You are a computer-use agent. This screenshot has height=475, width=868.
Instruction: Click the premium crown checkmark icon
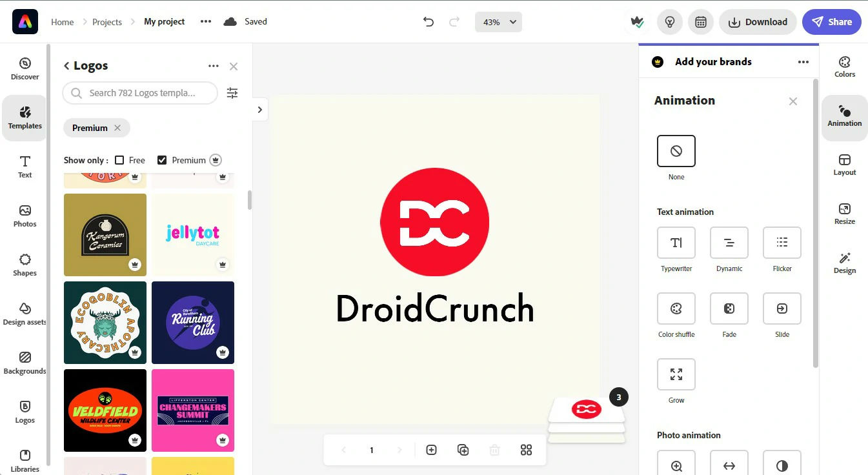coord(638,22)
